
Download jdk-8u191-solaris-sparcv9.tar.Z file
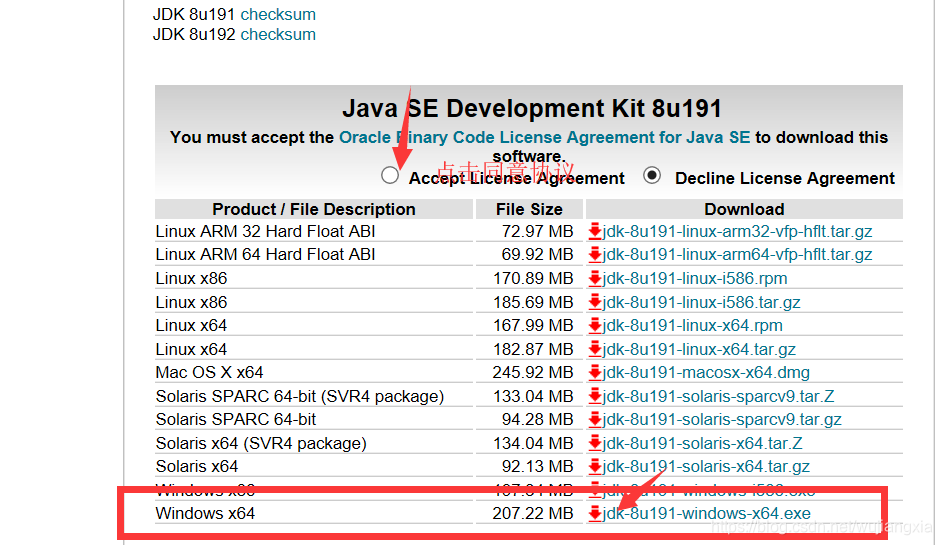[718, 397]
